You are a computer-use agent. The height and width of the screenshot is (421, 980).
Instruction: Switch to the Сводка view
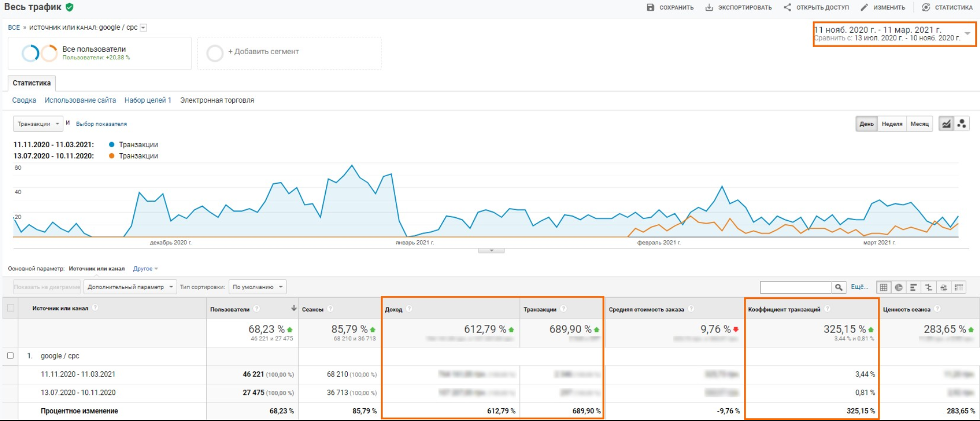click(24, 100)
